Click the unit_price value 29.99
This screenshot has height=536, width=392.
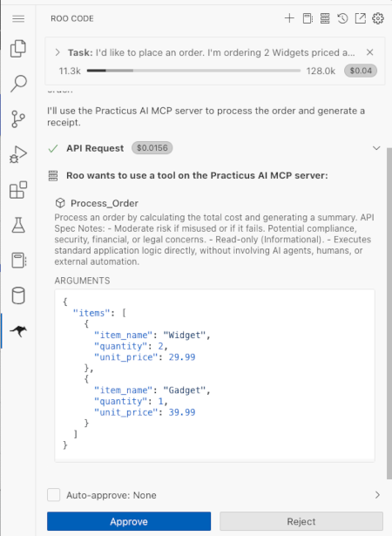pos(182,357)
